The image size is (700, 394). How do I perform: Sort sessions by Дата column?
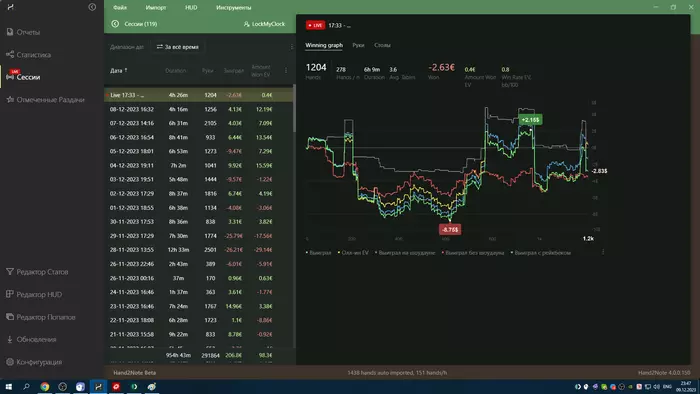point(118,71)
